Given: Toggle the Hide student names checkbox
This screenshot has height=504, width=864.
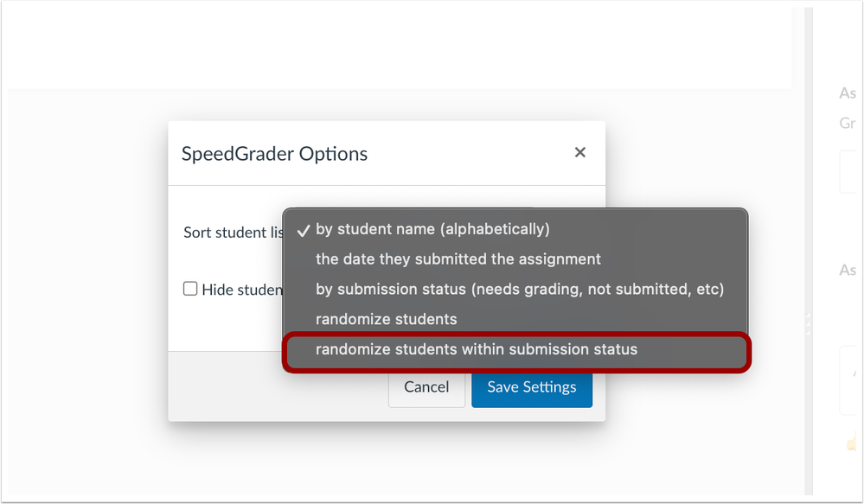Looking at the screenshot, I should pos(190,289).
